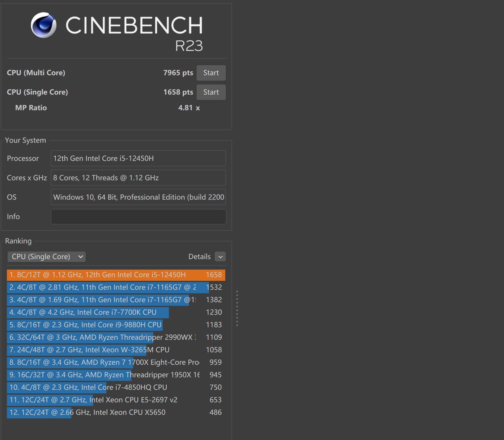The image size is (504, 440).
Task: Open the ranking category dropdown
Action: tap(46, 256)
